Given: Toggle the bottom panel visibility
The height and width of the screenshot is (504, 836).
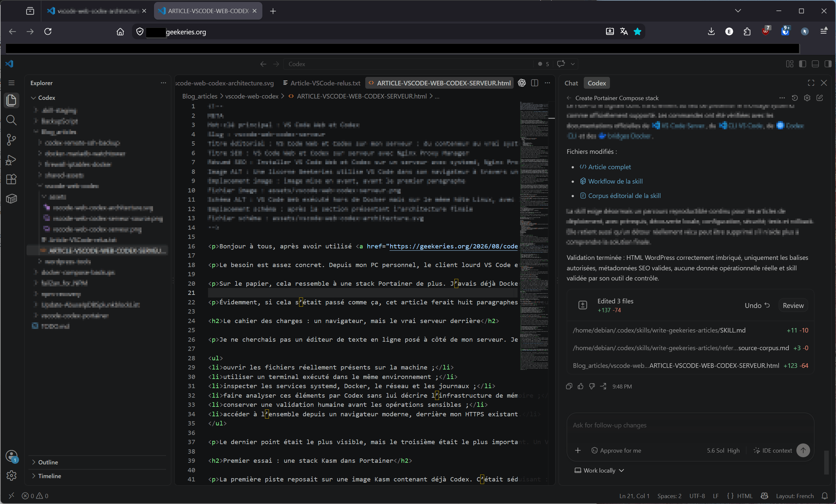Looking at the screenshot, I should tap(815, 64).
